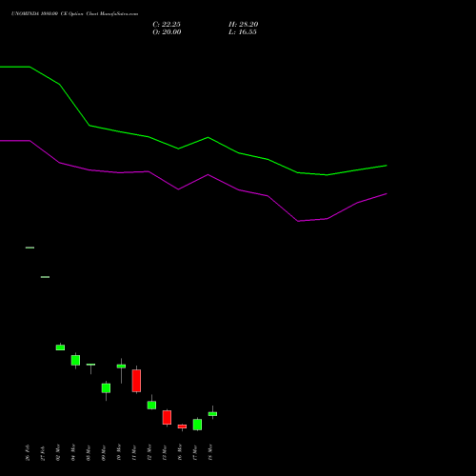Image resolution: width=476 pixels, height=476 pixels.
Task: Click the low value L: 16.55
Action: pos(243,32)
